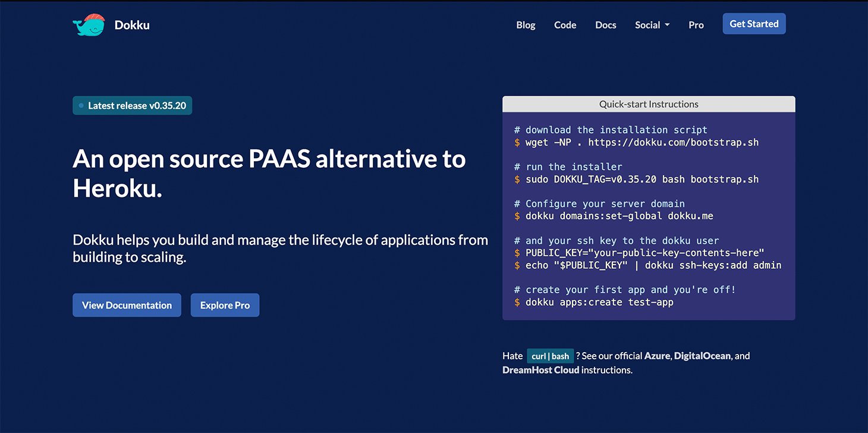
Task: Click the Dokku whale logo
Action: coord(88,25)
